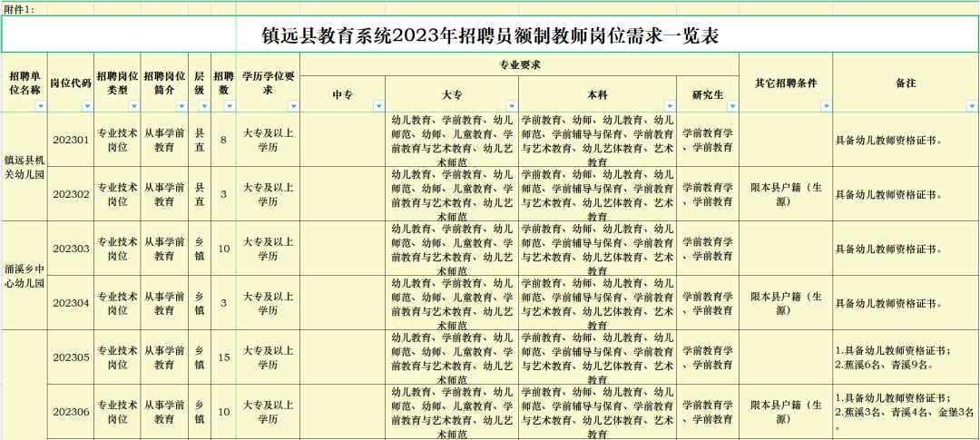Select the 附件1: cell
The width and height of the screenshot is (980, 440).
(24, 9)
